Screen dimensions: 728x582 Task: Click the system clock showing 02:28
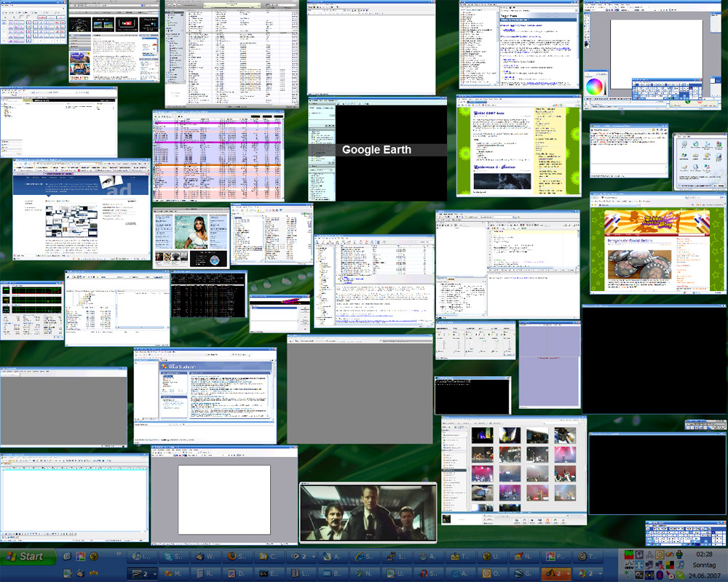pos(703,554)
